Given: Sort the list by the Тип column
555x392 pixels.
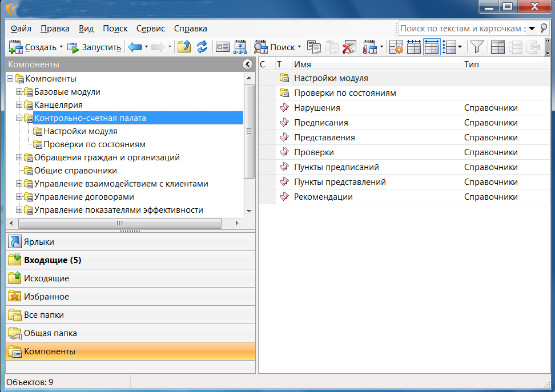Looking at the screenshot, I should point(506,64).
